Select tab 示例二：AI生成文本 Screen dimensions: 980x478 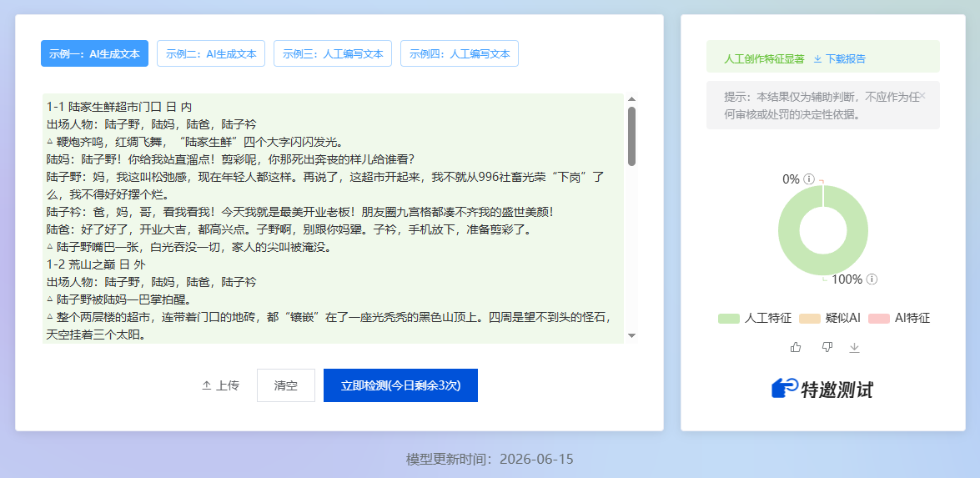click(x=211, y=53)
